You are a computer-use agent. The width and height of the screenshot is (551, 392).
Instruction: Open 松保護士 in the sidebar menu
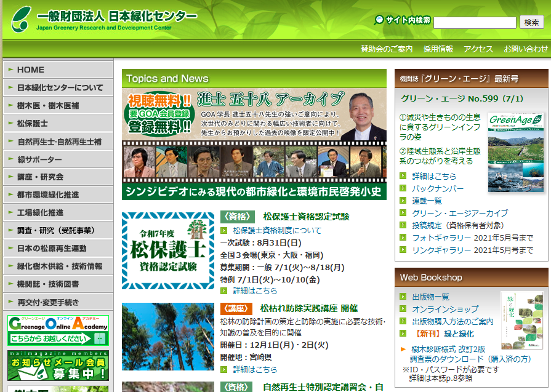point(58,123)
